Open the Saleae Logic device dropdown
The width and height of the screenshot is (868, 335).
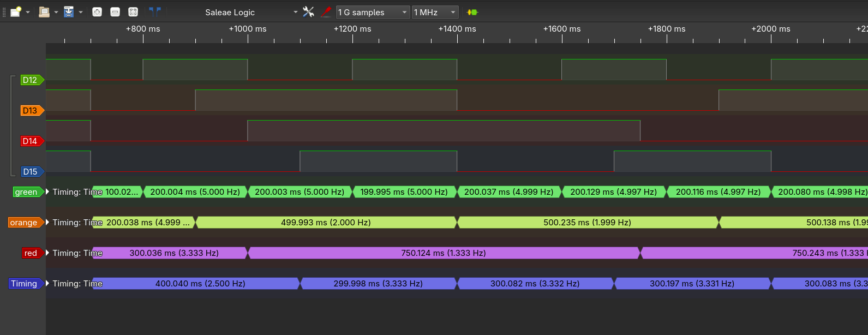point(295,12)
